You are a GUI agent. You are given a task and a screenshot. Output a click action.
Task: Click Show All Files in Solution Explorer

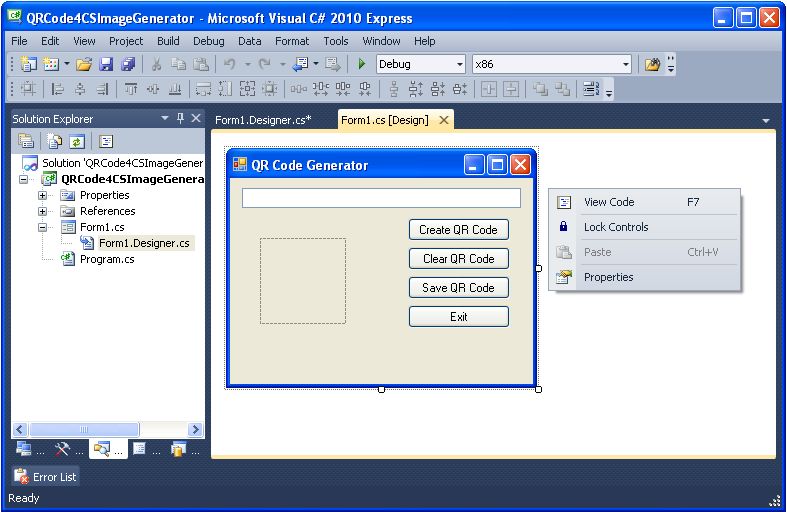tap(54, 142)
